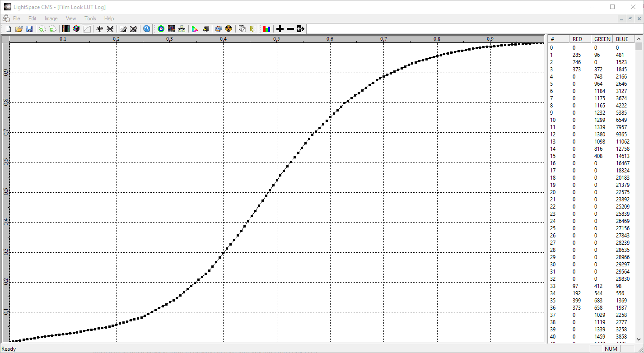Click the yellow ASC toolbar icon
644x353 pixels.
(253, 29)
